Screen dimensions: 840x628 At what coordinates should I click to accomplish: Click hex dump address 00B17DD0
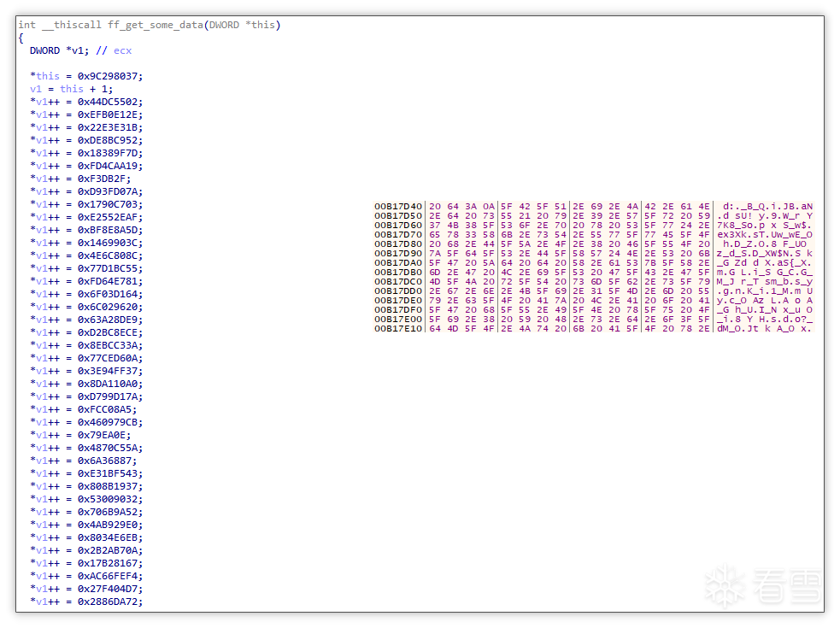[398, 291]
